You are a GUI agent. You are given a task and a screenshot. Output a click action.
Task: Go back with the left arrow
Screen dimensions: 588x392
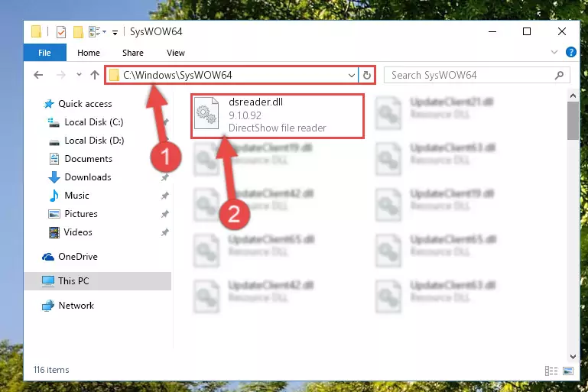(38, 75)
